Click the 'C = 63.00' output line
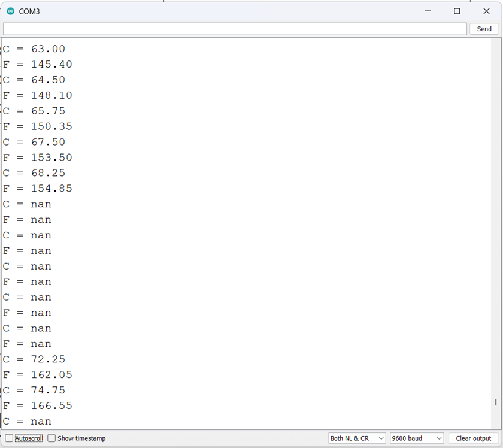 (x=34, y=49)
